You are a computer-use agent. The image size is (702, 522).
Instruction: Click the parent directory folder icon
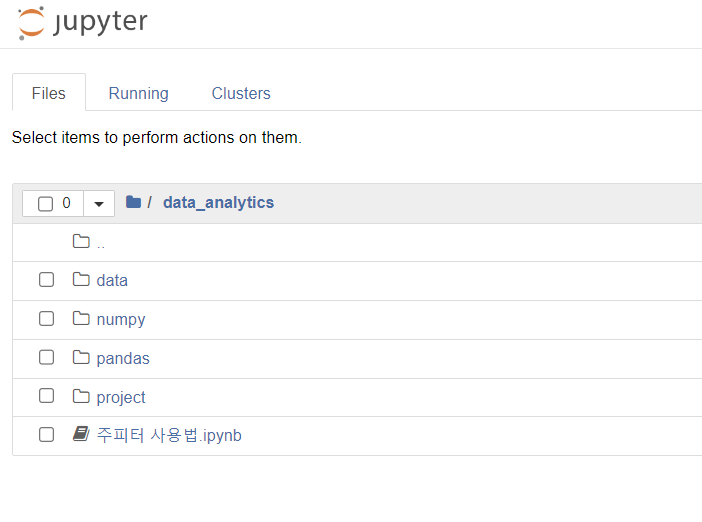pos(81,241)
